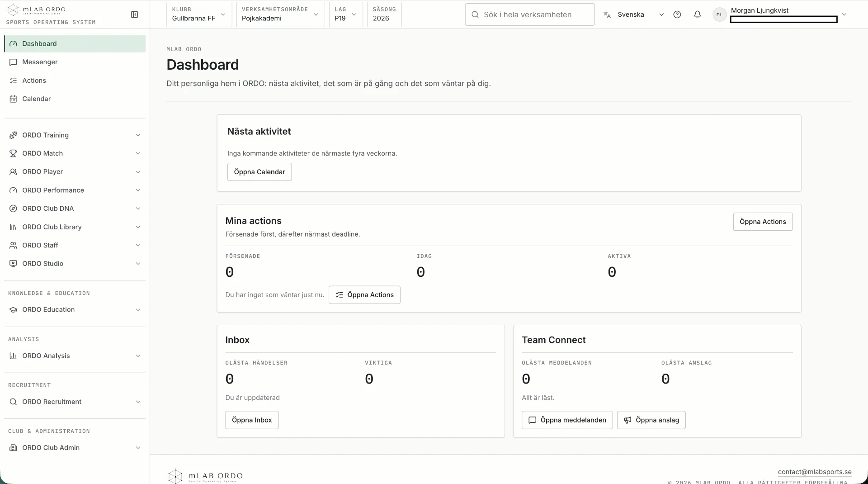Open the Klubb Gullbranna FF dropdown
This screenshot has width=868, height=484.
tap(199, 14)
